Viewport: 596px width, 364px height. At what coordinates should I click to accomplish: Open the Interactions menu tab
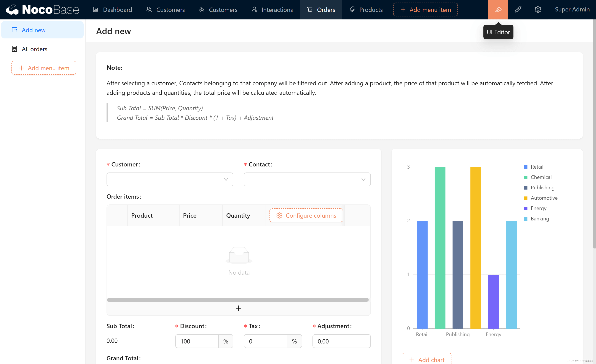272,10
